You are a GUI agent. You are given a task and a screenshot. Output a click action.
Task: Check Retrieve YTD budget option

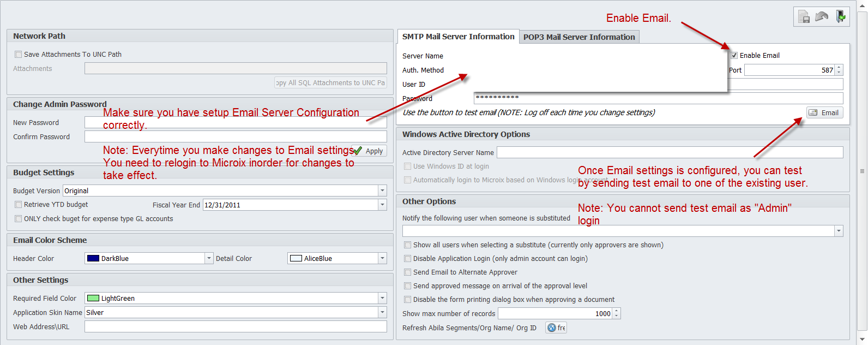click(19, 205)
